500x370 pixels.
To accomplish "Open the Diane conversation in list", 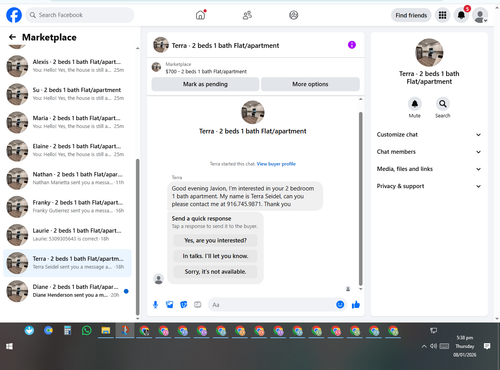I will [x=67, y=291].
